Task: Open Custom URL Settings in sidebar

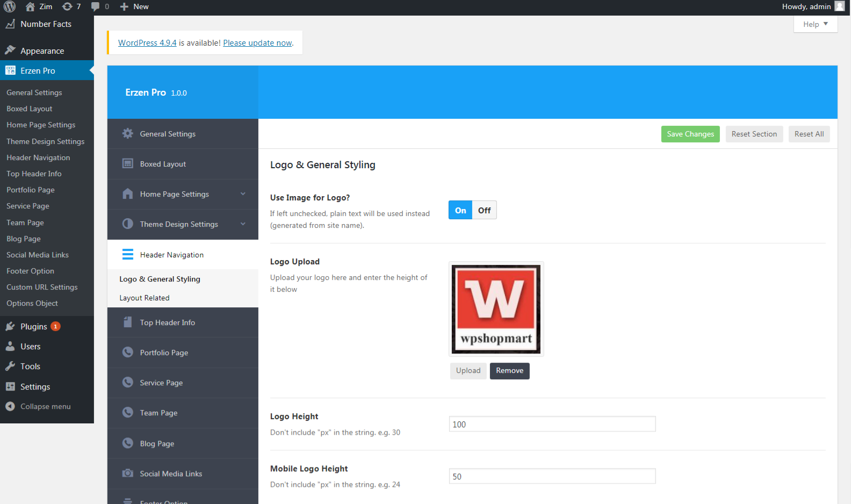Action: [x=42, y=287]
